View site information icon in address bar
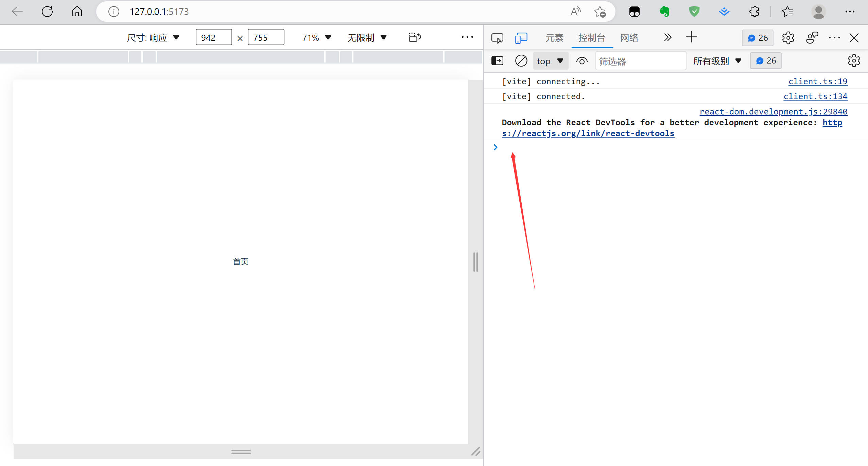This screenshot has height=466, width=868. (114, 12)
